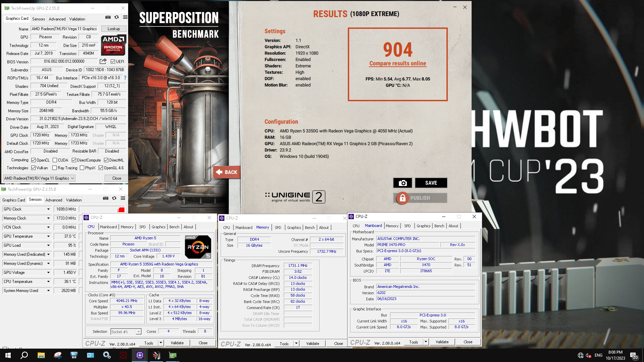Click the GPU Name field in GPU-Z
Screen dimensions: 644x362
(64, 29)
